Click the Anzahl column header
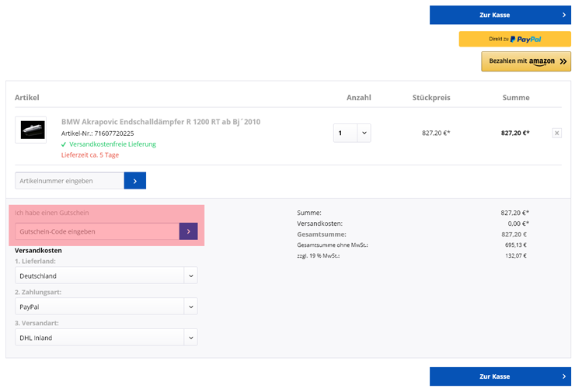This screenshot has width=575, height=392. (x=359, y=98)
